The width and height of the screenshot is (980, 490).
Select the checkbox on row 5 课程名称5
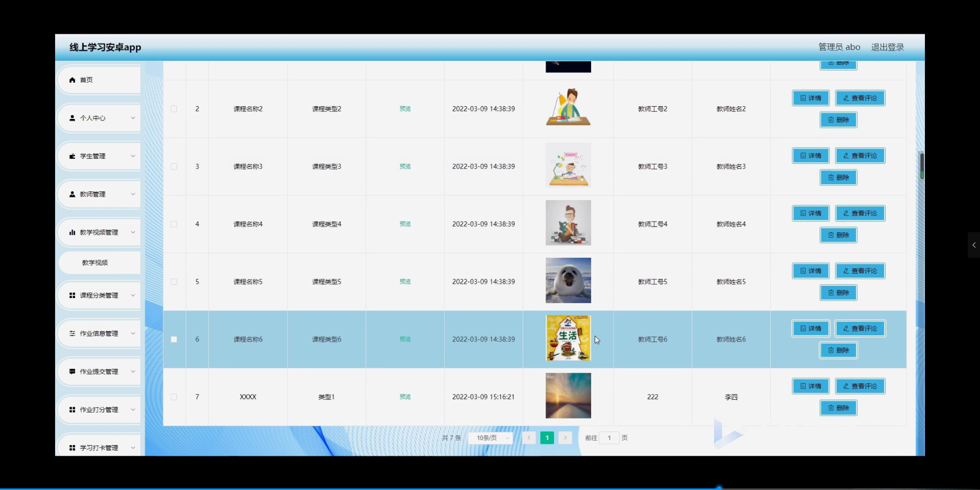[x=174, y=282]
